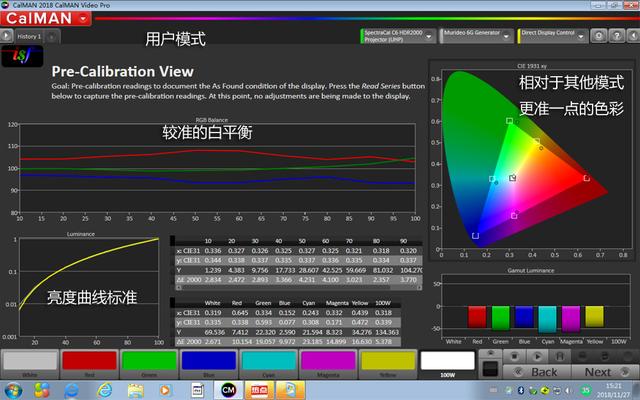The height and width of the screenshot is (400, 640).
Task: Click the small icon above black square
Action: pos(490,353)
